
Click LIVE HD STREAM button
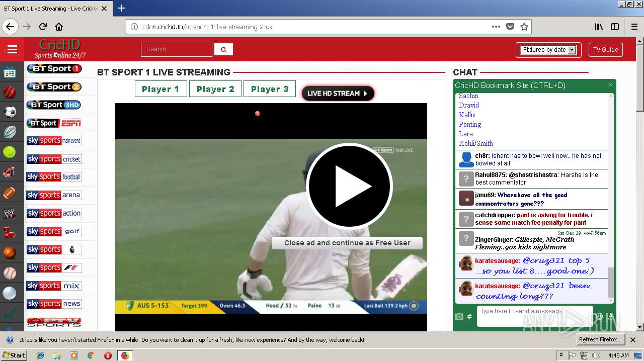tap(338, 94)
